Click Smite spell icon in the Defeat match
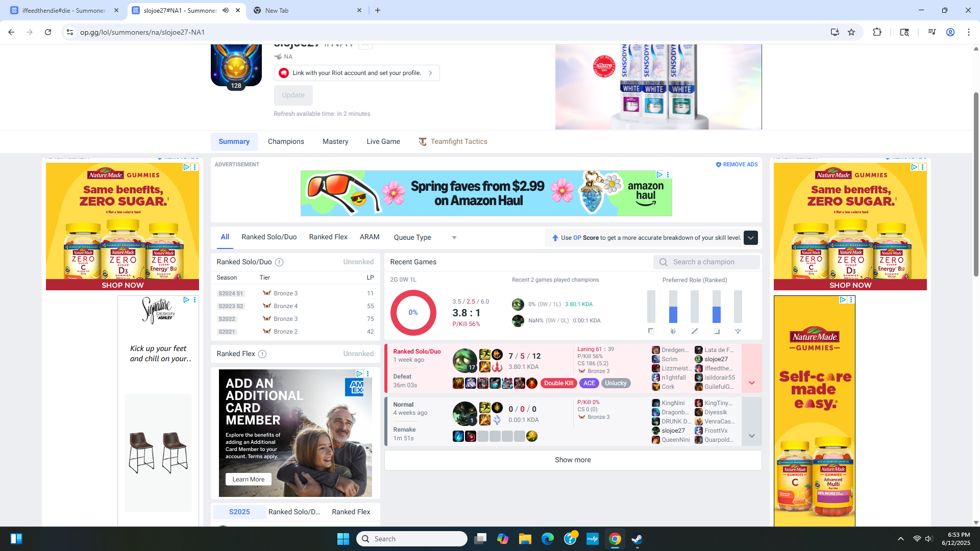Image resolution: width=980 pixels, height=551 pixels. pyautogui.click(x=484, y=367)
